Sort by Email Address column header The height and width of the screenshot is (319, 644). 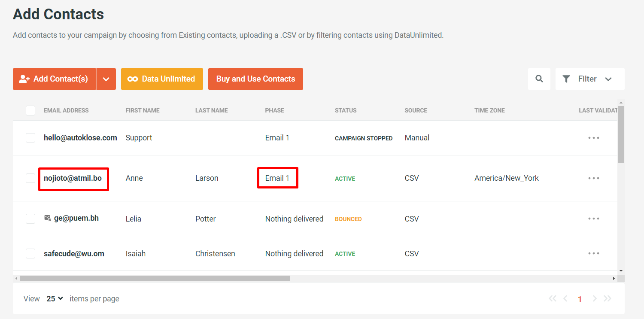coord(66,110)
